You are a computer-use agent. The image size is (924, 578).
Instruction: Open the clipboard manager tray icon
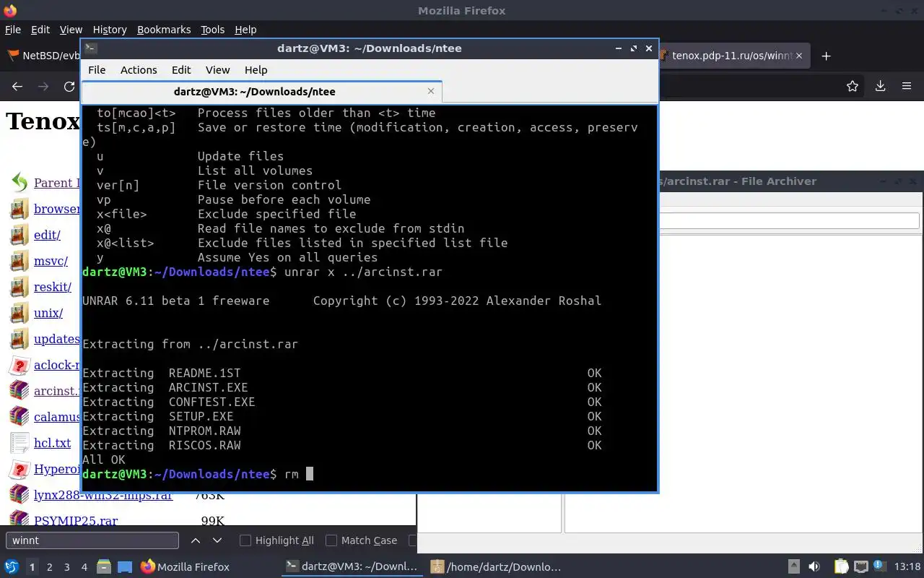841,567
